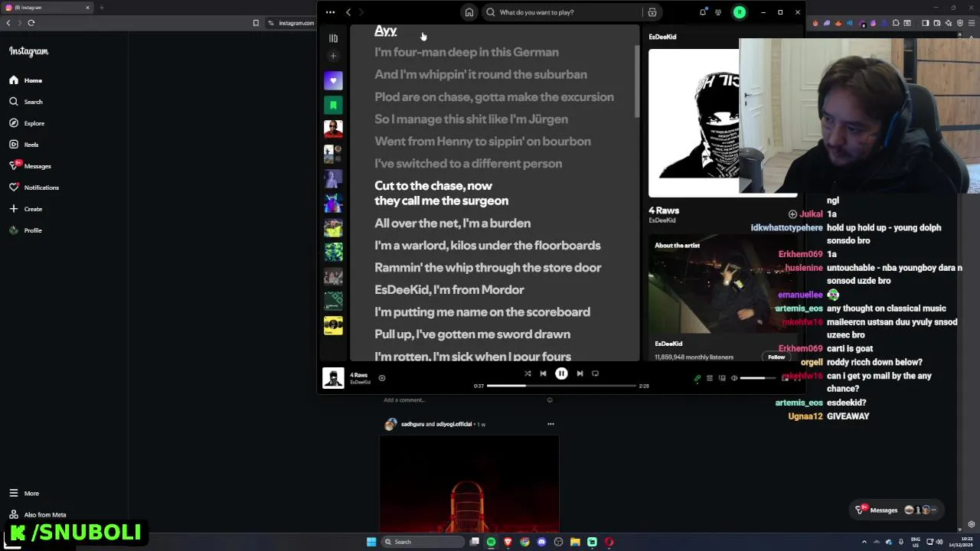Jump to lyric 'EsDeeKid, I'm from Mordor'
This screenshot has height=551, width=980.
(449, 289)
